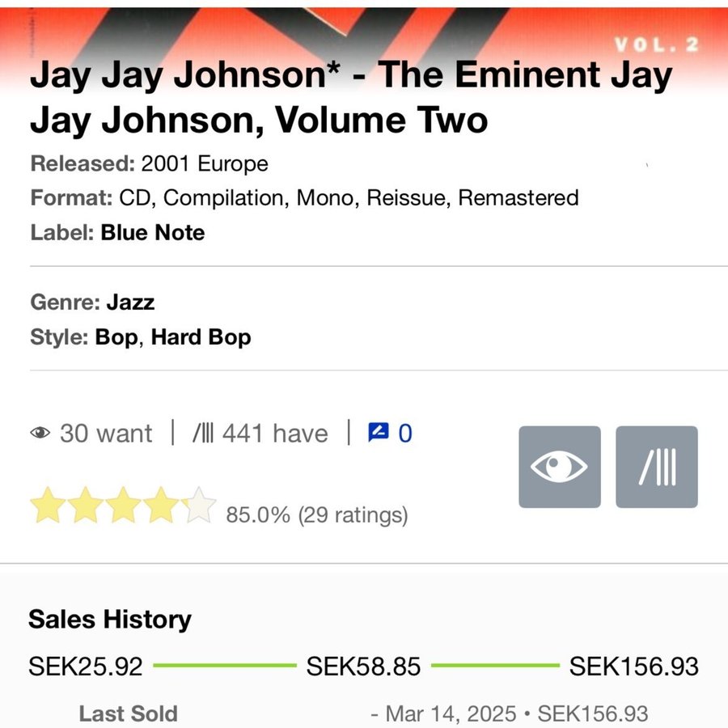Open last sold entry dated Mar 14, 2025
This screenshot has height=728, width=728.
[509, 713]
